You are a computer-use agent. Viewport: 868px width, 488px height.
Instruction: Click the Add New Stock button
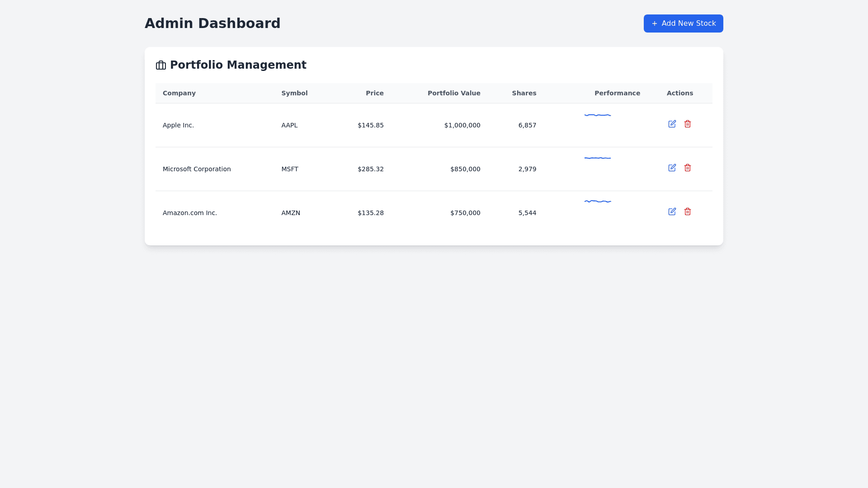(x=683, y=23)
